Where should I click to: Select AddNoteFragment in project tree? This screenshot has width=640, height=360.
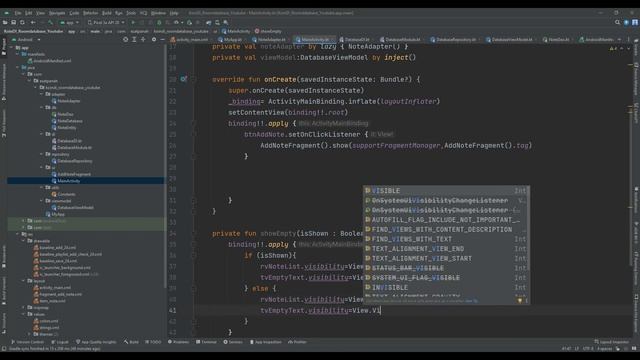(71, 174)
